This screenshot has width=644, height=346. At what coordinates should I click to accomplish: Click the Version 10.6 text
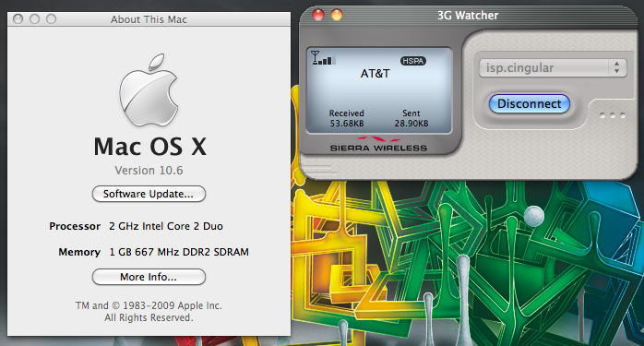(149, 170)
